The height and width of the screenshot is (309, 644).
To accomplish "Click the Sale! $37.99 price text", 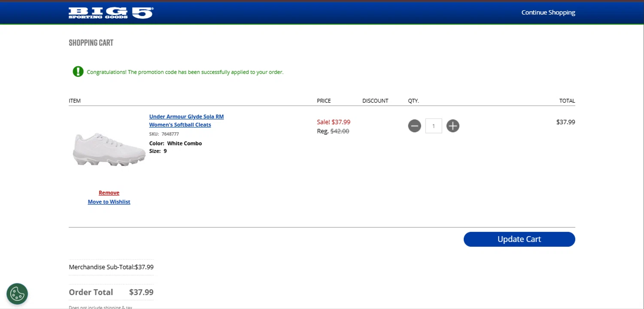I will tap(334, 122).
